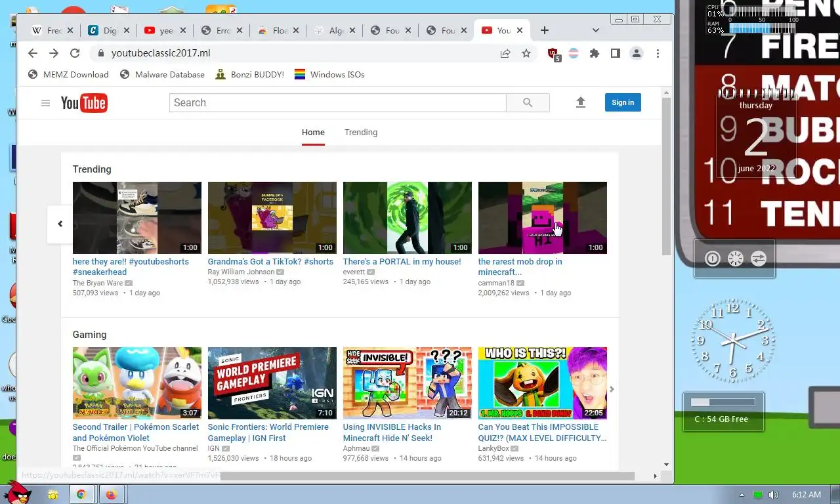Share this page from the address bar
Viewport: 840px width, 504px height.
point(505,54)
